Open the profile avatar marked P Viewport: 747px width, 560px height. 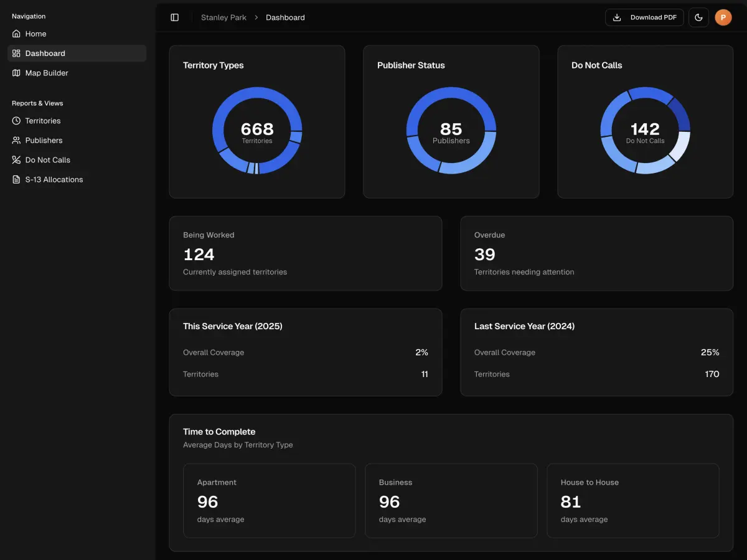[723, 17]
